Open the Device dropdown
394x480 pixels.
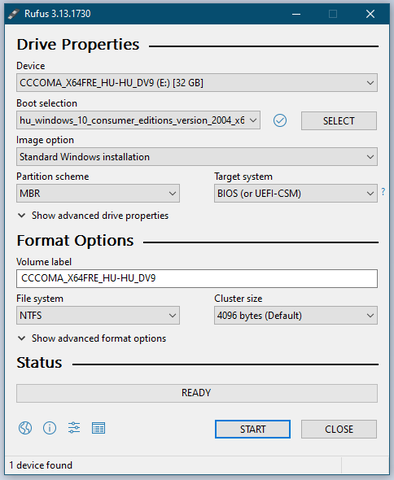coord(197,83)
